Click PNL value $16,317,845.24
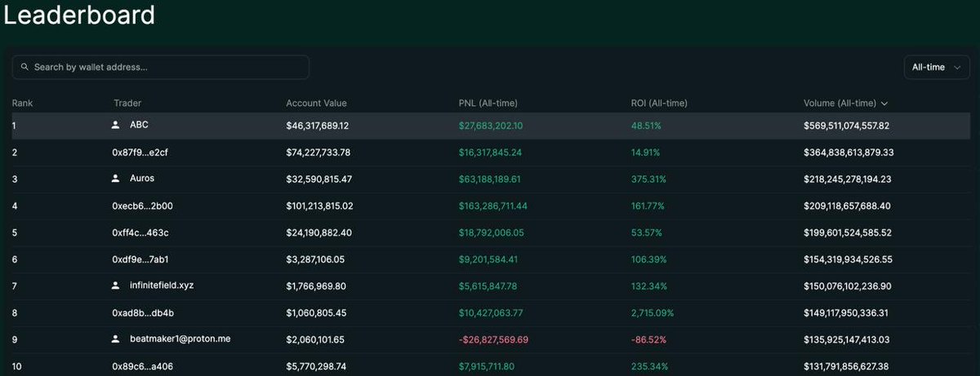The image size is (980, 376). pos(491,153)
